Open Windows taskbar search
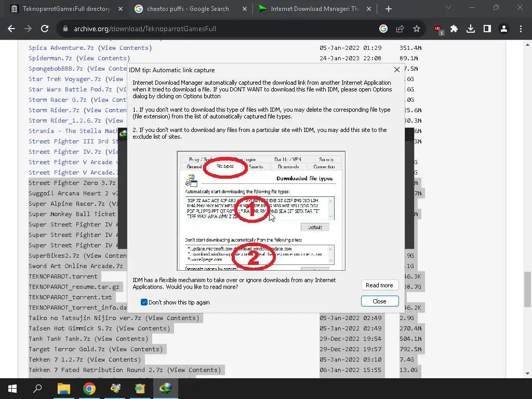532x399 pixels. click(37, 389)
